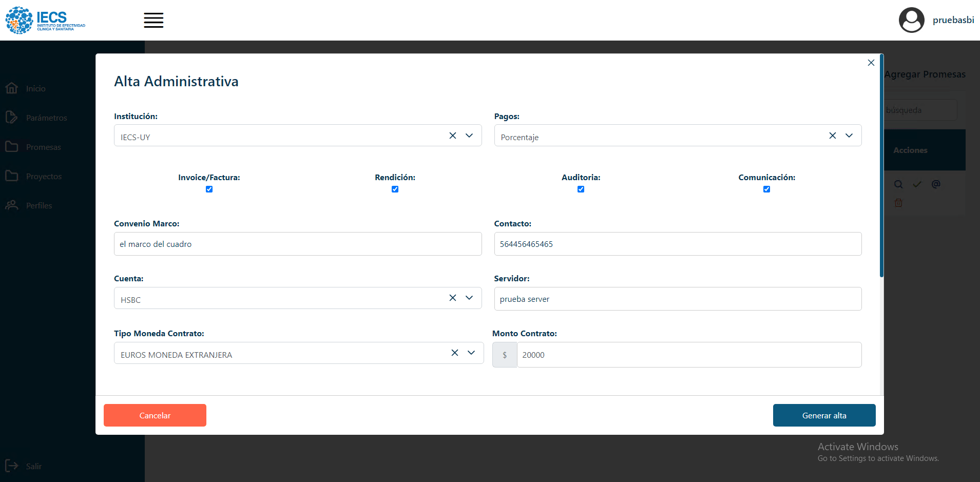Open the hamburger menu icon
This screenshot has width=980, height=482.
click(153, 21)
